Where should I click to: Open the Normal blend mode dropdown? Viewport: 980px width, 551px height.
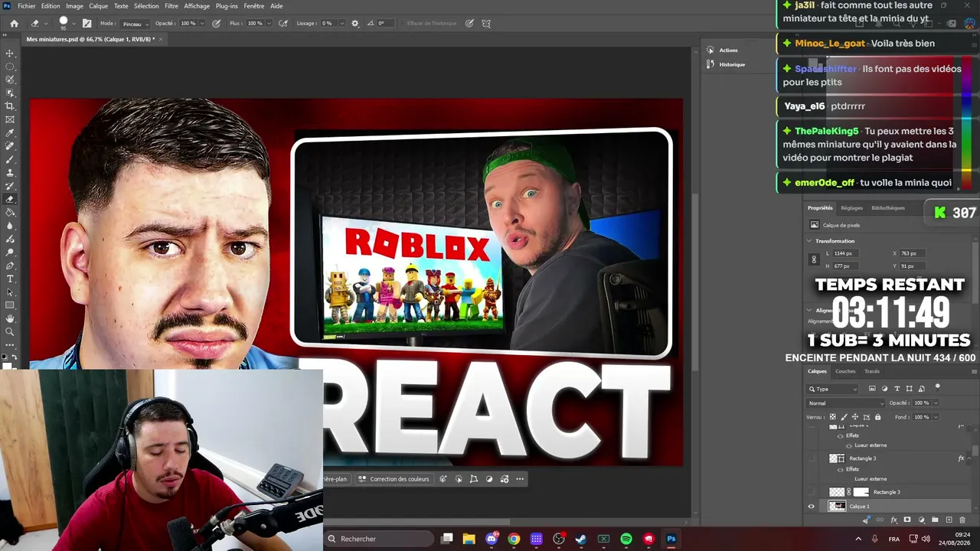tap(846, 403)
